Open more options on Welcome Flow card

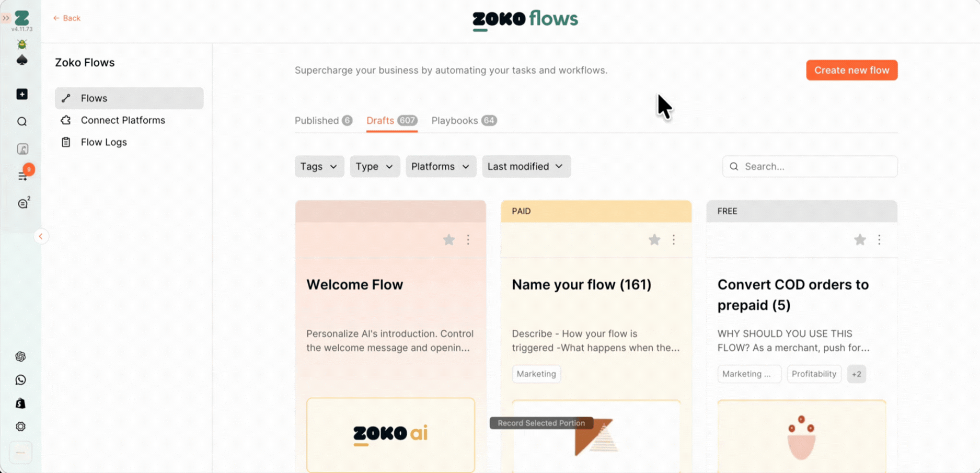(x=468, y=240)
